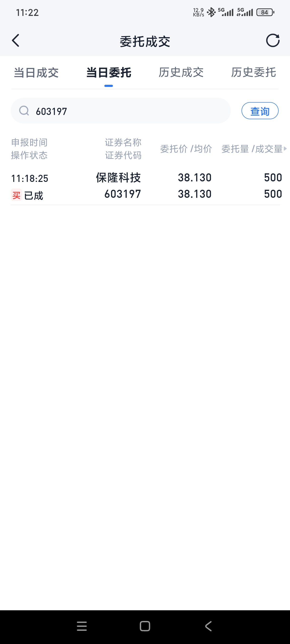Switch to 当日成交 tab
290x644 pixels.
[x=36, y=73]
